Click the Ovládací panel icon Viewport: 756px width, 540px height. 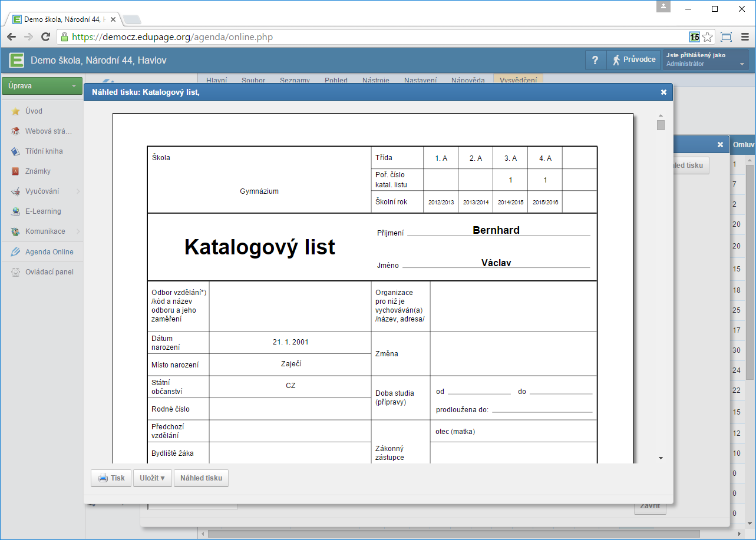point(16,272)
